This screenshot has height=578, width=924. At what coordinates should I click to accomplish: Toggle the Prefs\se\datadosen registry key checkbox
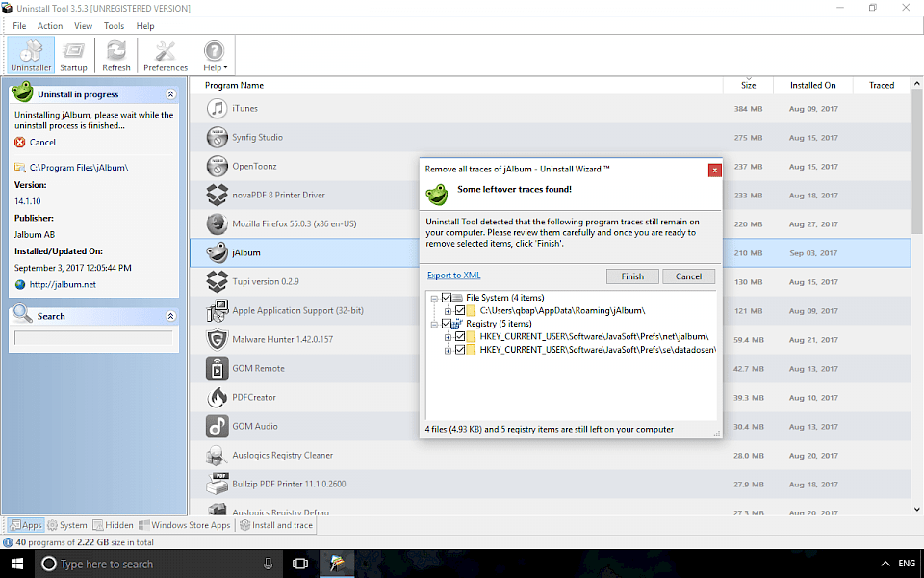[x=460, y=350]
